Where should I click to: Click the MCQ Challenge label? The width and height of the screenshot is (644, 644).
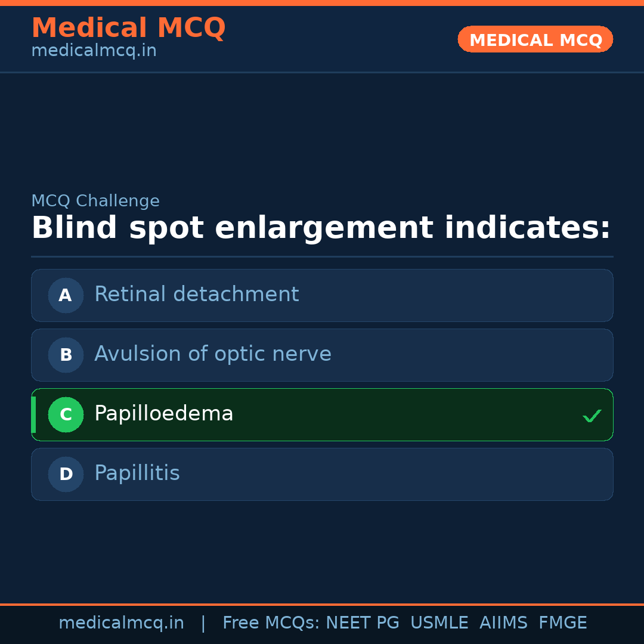95,202
